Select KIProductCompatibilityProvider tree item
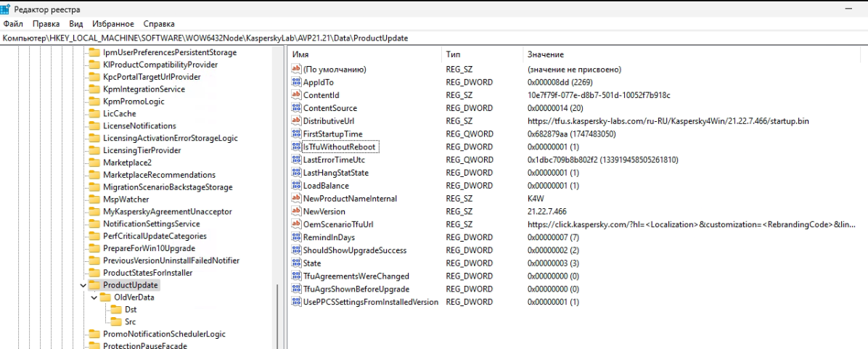 point(160,65)
